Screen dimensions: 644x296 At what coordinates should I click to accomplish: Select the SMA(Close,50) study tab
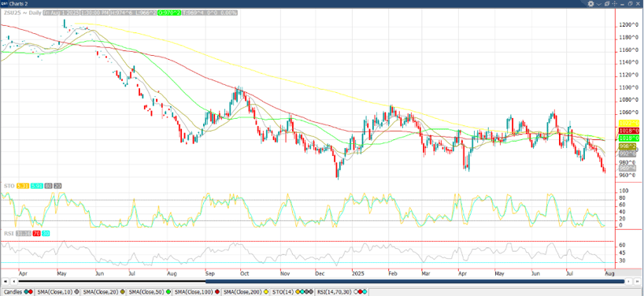(149, 292)
